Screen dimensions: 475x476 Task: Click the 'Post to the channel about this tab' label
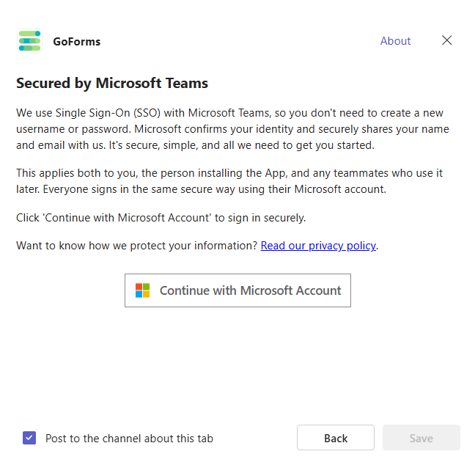[x=129, y=439]
